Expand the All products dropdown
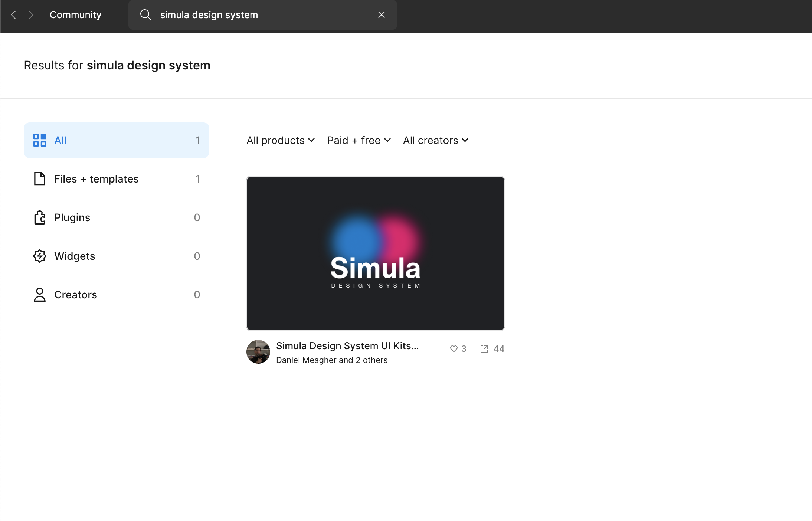Screen dimensions: 812x521 (281, 140)
